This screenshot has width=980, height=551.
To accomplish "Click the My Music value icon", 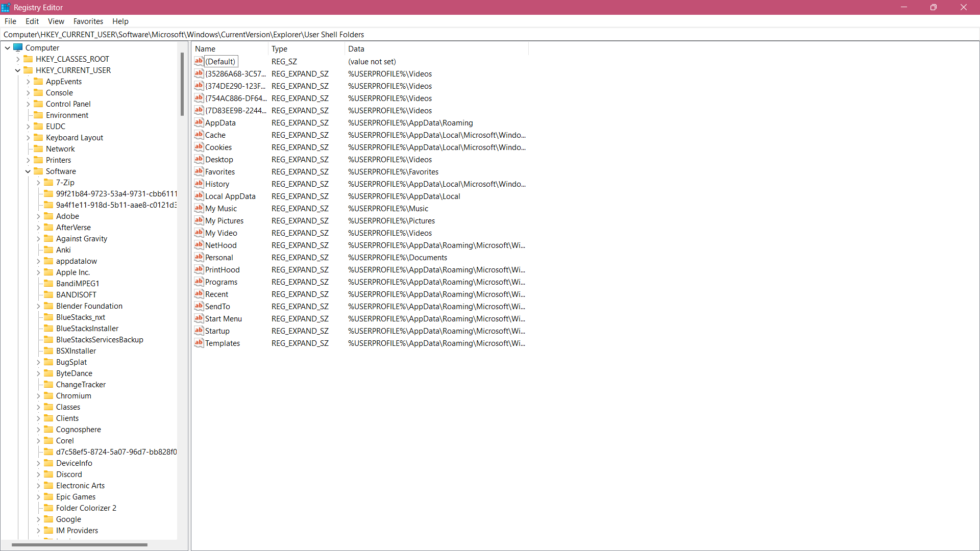I will pyautogui.click(x=199, y=208).
